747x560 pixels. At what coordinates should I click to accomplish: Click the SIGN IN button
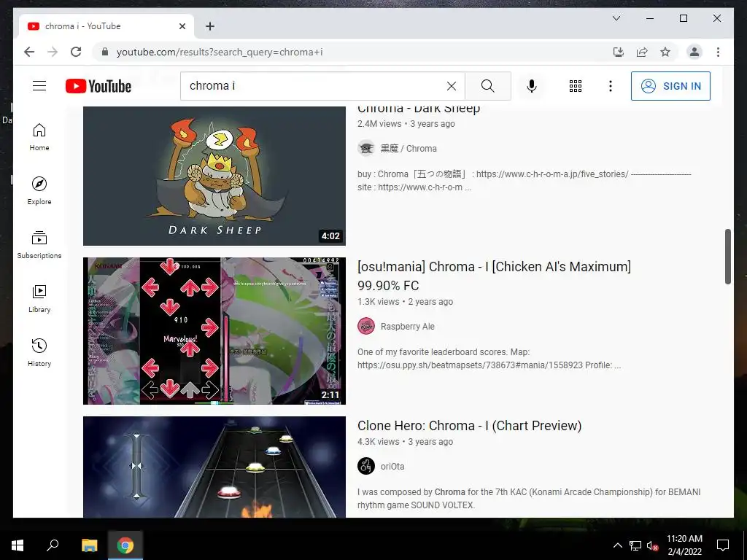[670, 86]
